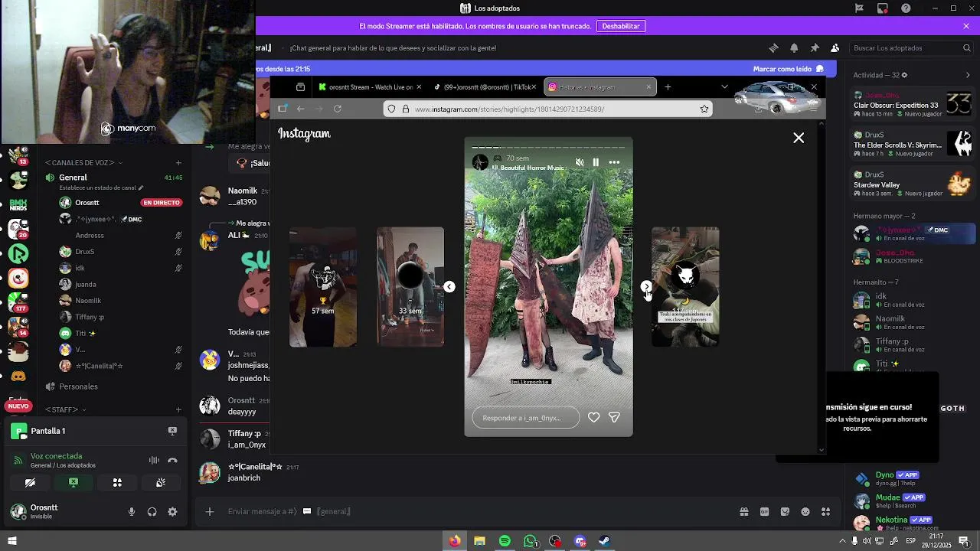Click the plus attach button in message bar
980x551 pixels.
click(x=210, y=512)
